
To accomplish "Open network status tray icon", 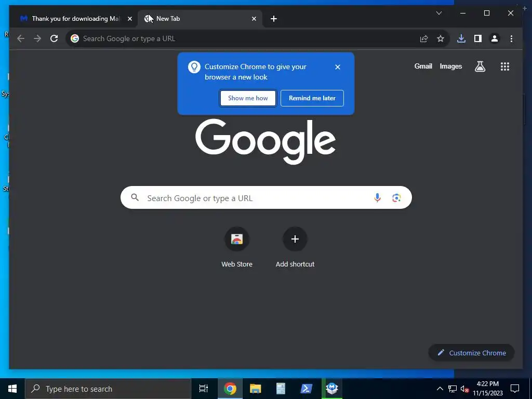I will point(453,389).
